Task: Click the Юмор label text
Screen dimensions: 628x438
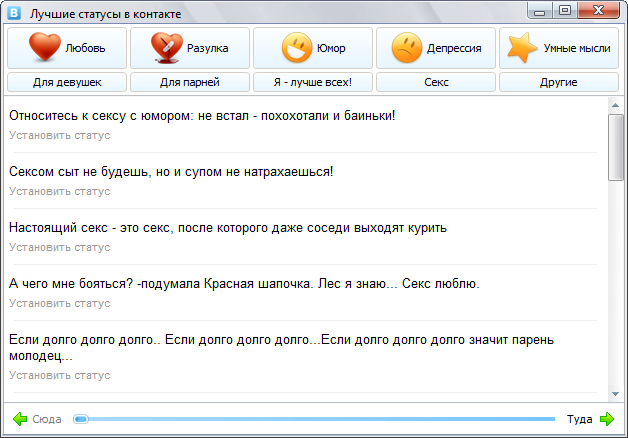Action: click(x=331, y=48)
